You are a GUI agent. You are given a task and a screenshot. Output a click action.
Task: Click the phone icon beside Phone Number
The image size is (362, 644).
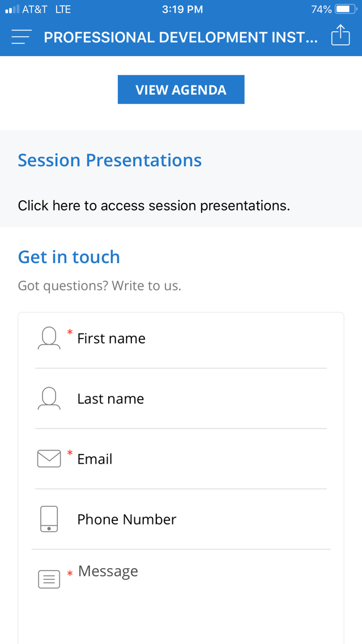[49, 519]
